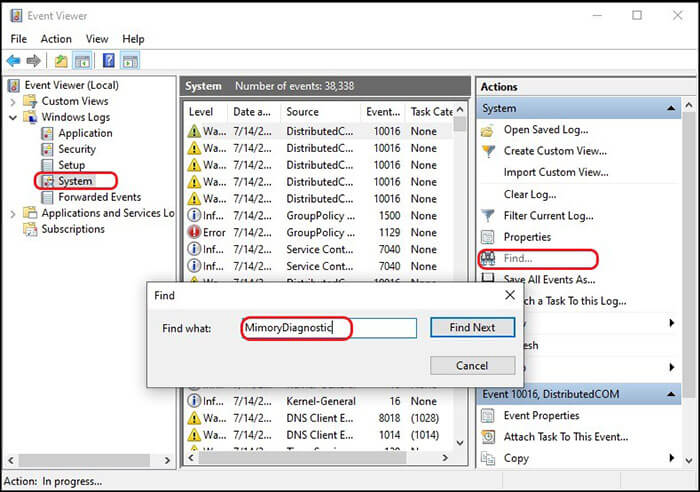Viewport: 700px width, 492px height.
Task: Click the Forward arrow toolbar icon
Action: point(33,60)
